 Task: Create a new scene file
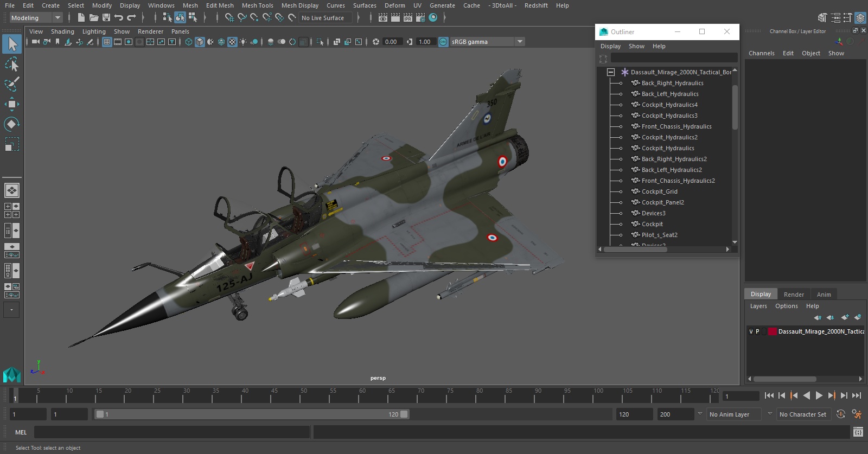(81, 18)
